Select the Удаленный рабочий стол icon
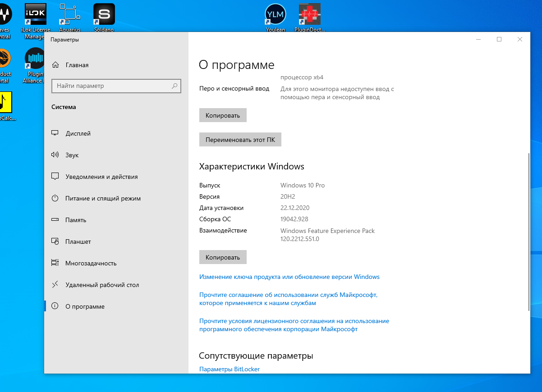 [x=55, y=285]
